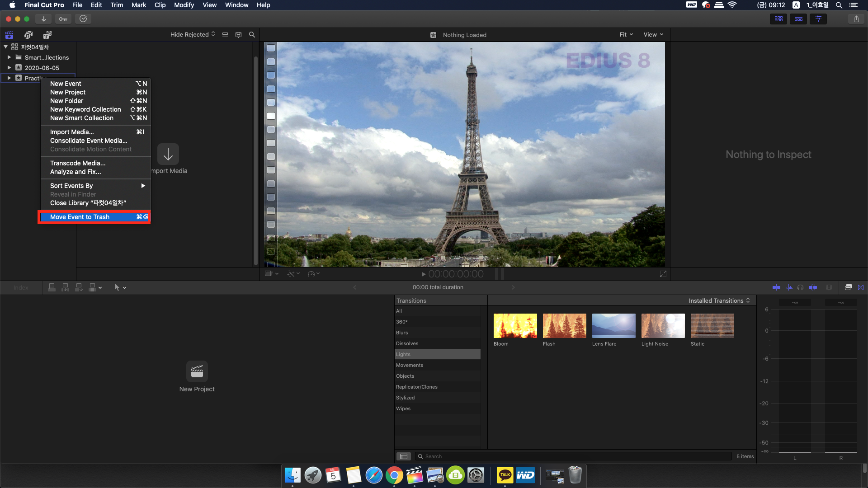Image resolution: width=868 pixels, height=488 pixels.
Task: Toggle the Timeline panel visibility button
Action: point(798,19)
